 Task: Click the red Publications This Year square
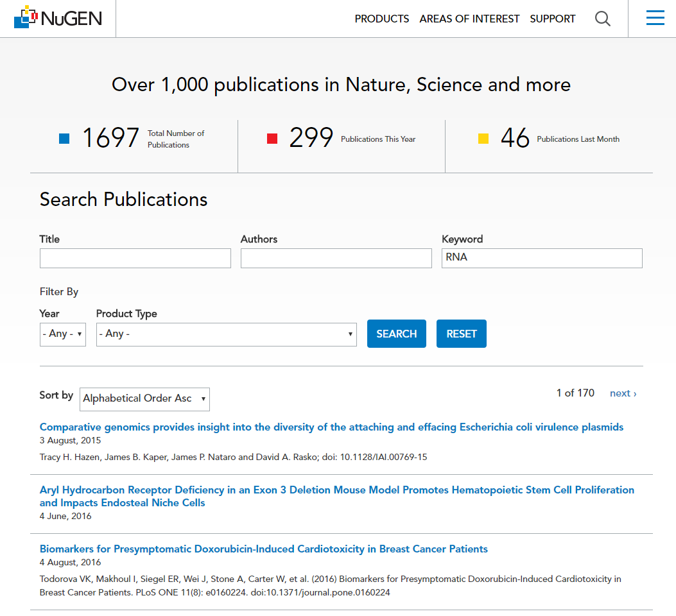coord(272,139)
